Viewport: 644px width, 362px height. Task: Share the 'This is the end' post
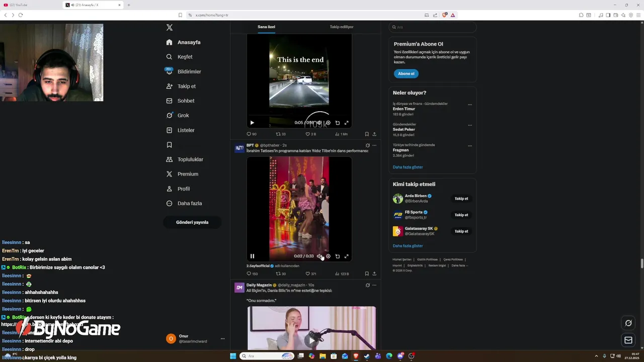(x=374, y=134)
